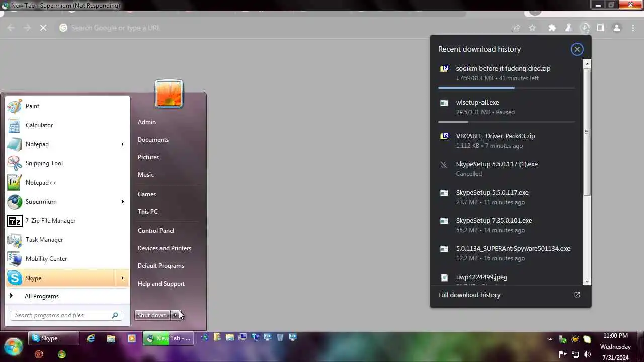Open Default Programs
Viewport: 644px width, 362px height.
tap(161, 266)
